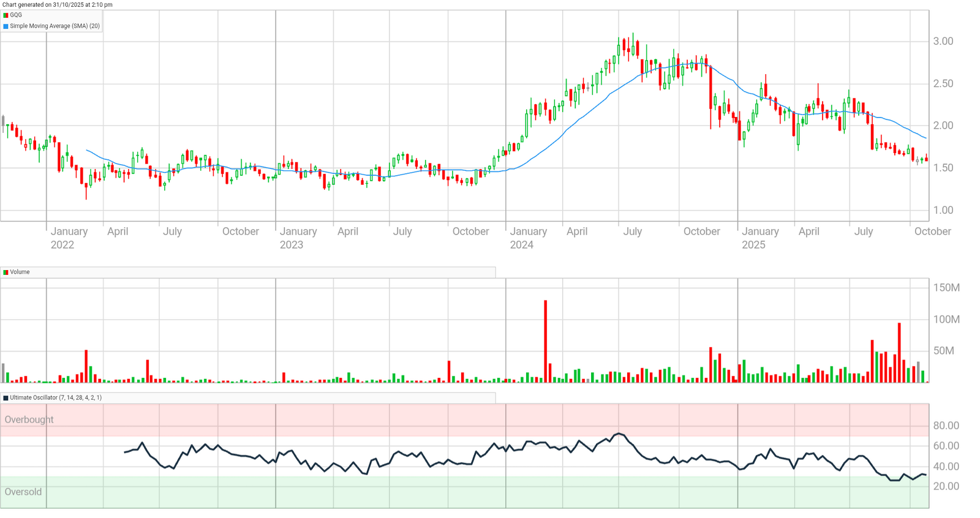Click the Oversold zone label
The width and height of the screenshot is (980, 518).
point(23,492)
